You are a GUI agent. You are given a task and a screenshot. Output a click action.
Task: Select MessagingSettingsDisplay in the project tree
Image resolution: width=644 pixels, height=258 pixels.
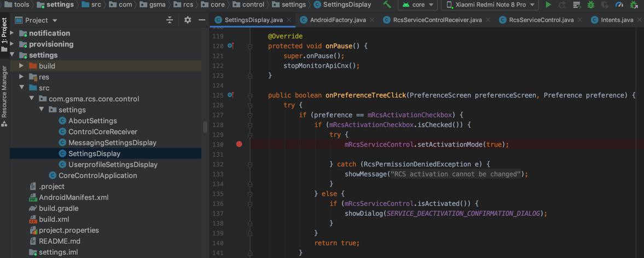click(112, 143)
